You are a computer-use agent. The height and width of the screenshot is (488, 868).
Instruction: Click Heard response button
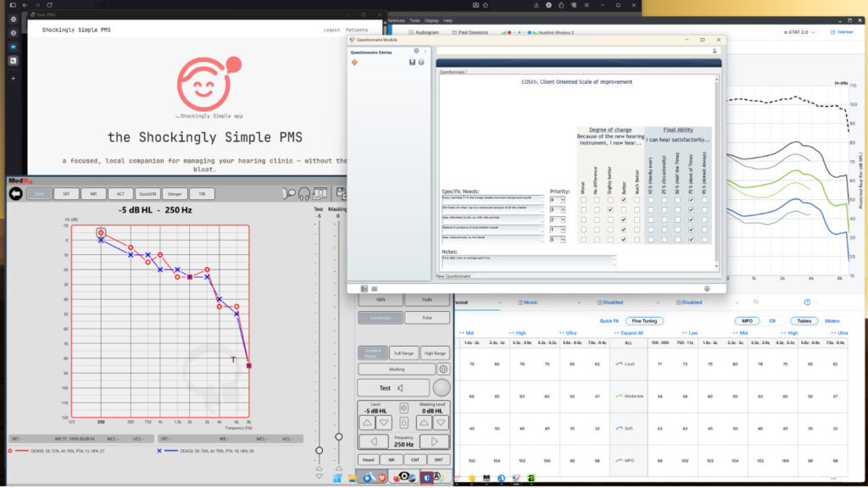pos(369,460)
